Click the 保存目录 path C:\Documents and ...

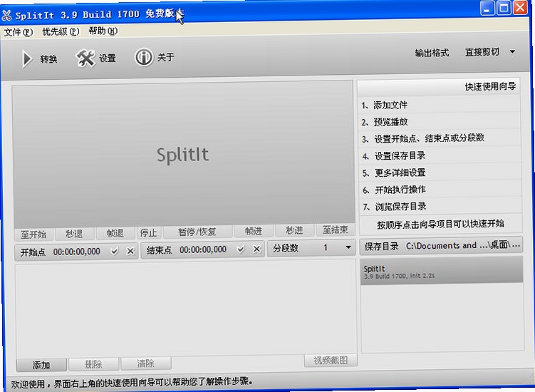point(463,245)
